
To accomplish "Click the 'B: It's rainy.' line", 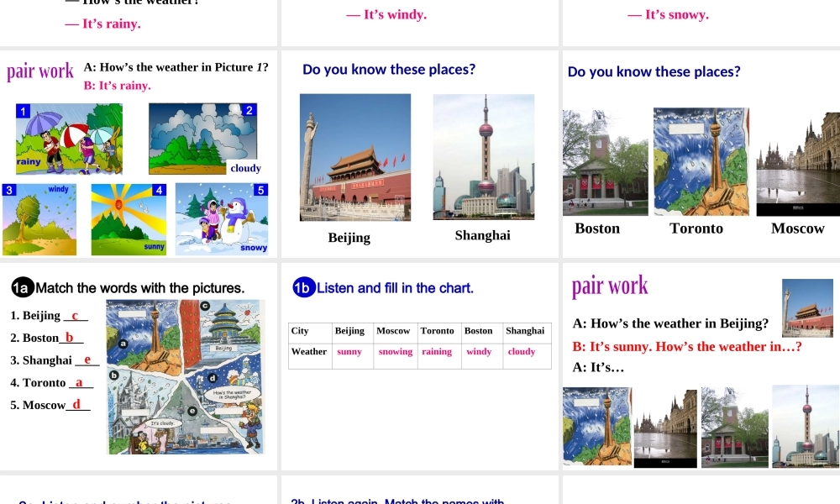I will 118,85.
